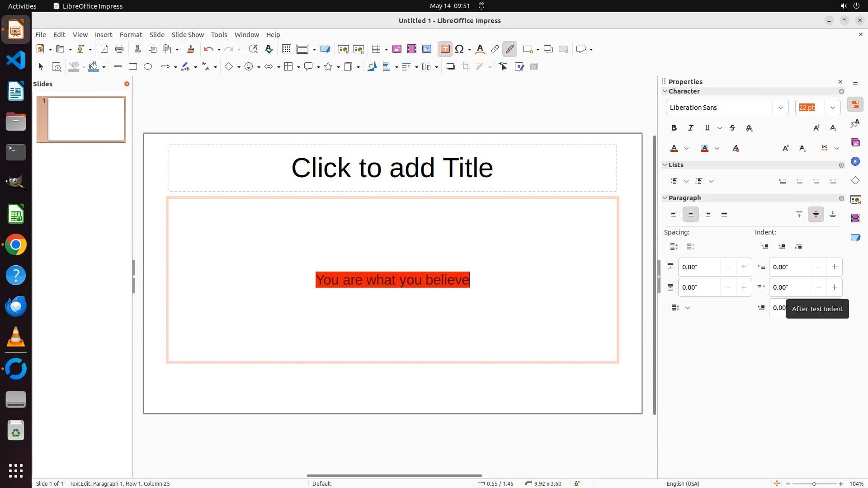Click the Insert Text Box icon

tap(445, 49)
